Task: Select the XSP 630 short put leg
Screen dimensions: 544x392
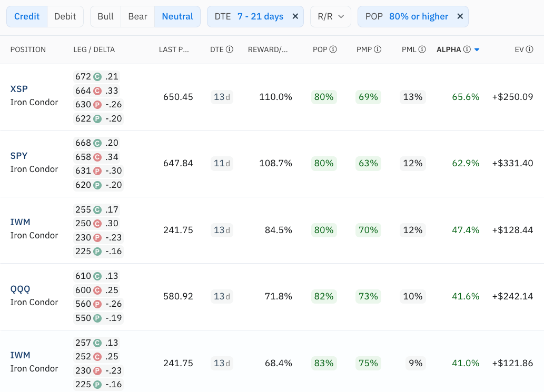Action: coord(98,105)
